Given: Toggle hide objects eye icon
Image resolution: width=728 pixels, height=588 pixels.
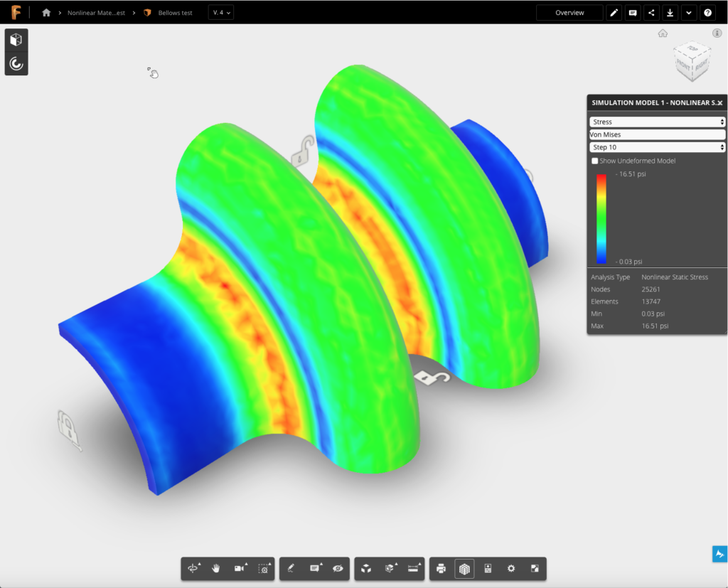Looking at the screenshot, I should tap(338, 569).
